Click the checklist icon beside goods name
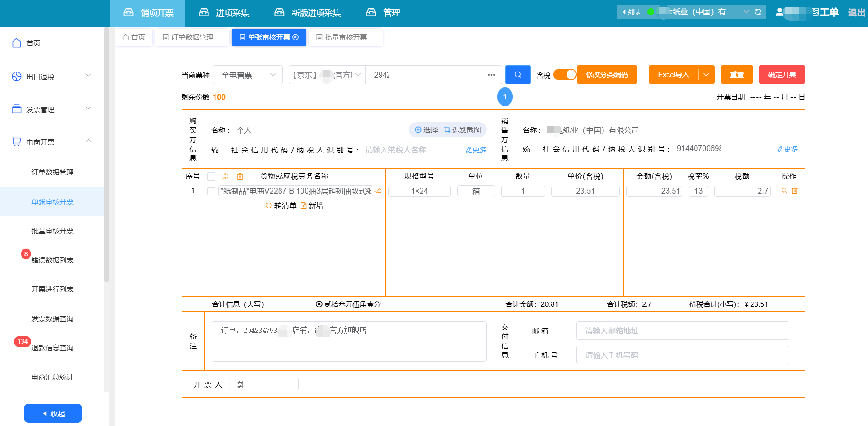The width and height of the screenshot is (868, 426). [378, 191]
